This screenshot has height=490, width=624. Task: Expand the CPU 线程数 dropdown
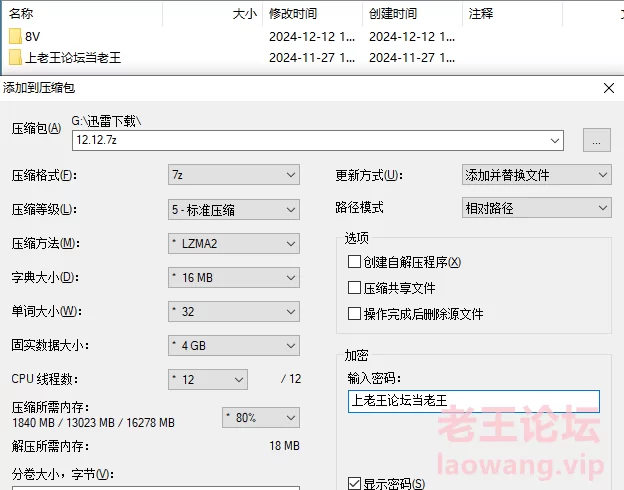208,379
